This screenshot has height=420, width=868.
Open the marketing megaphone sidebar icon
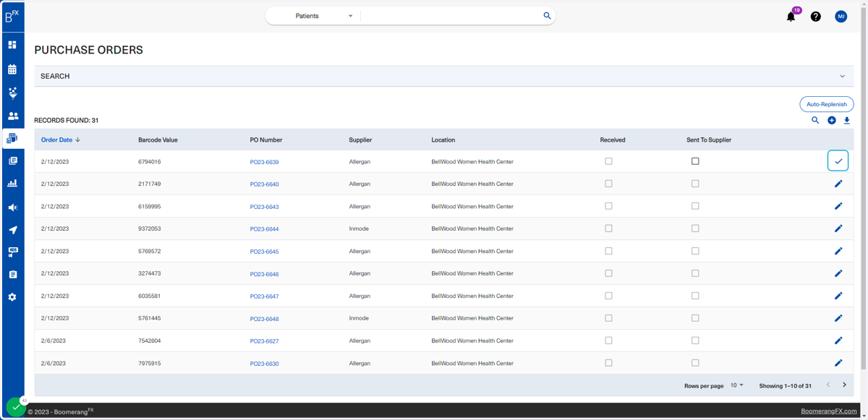12,207
